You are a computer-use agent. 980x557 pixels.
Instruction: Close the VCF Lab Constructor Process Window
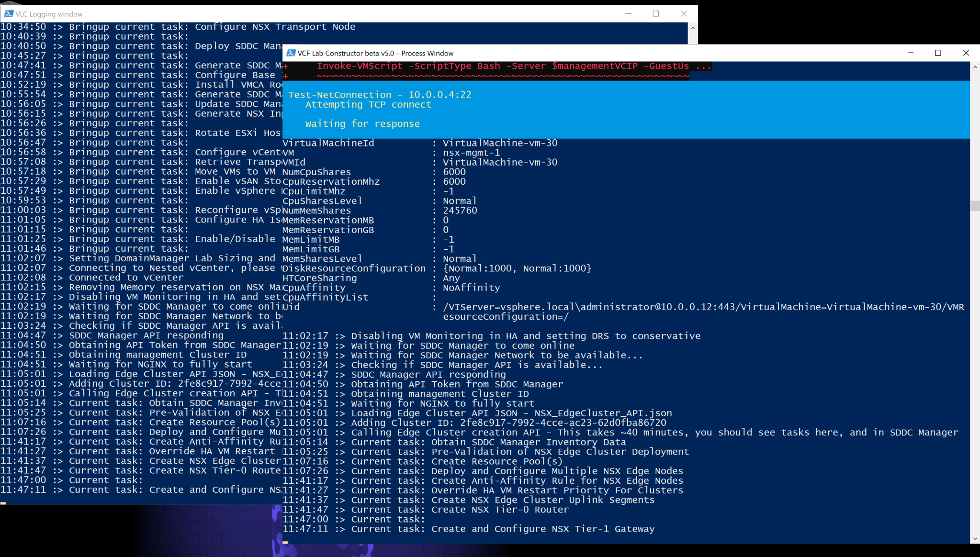point(967,53)
